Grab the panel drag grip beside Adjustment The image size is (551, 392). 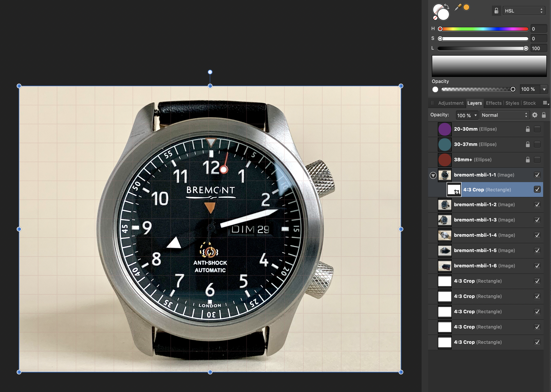432,103
